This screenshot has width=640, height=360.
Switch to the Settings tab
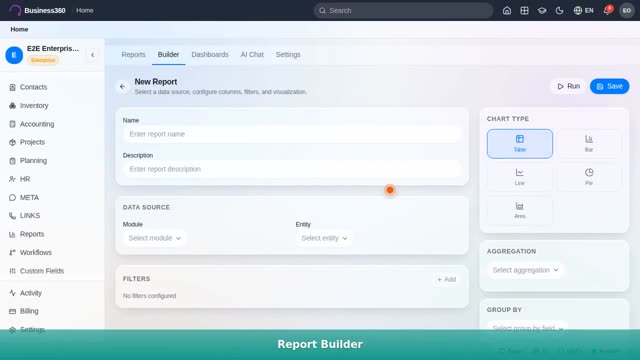point(288,54)
